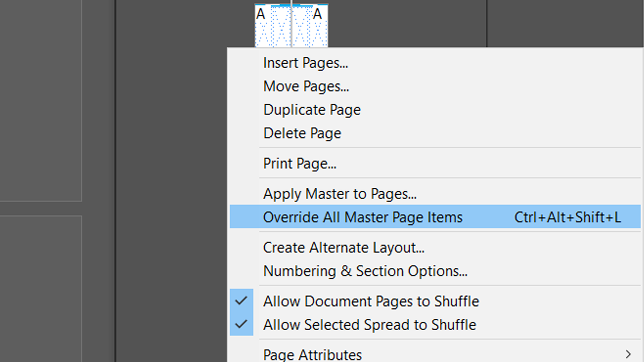
Task: Uncheck the Allow Document Pages to Shuffle checkmark
Action: point(241,301)
